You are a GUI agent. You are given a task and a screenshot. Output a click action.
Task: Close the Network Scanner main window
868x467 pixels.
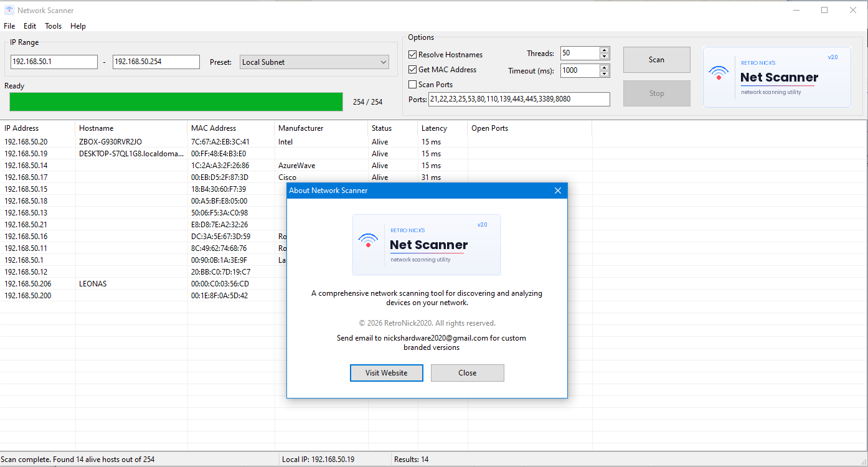[x=853, y=10]
